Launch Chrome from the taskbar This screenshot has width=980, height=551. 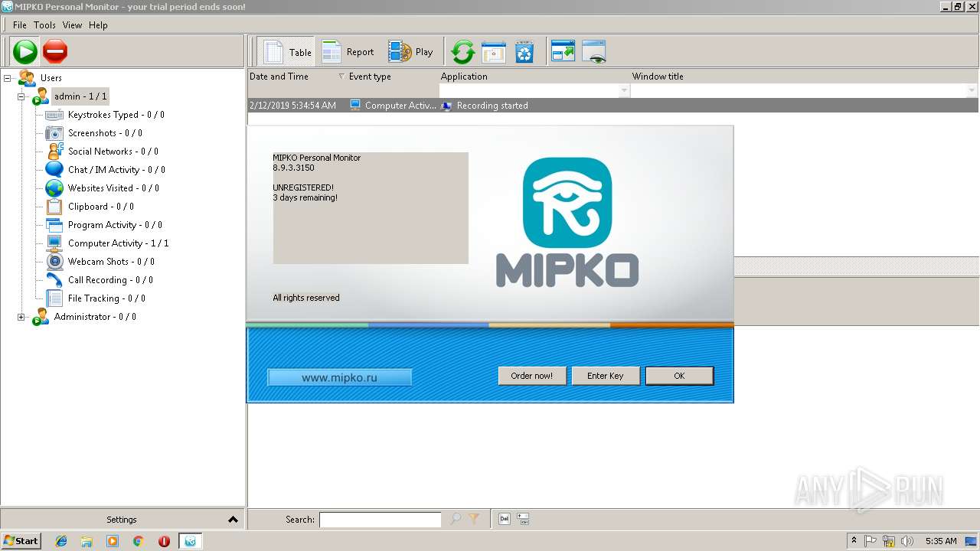coord(139,541)
